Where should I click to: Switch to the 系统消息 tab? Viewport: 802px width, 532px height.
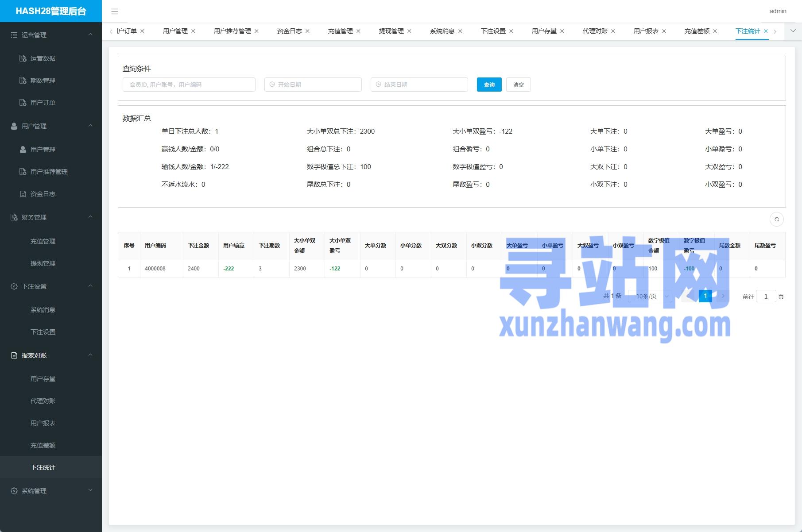coord(442,31)
